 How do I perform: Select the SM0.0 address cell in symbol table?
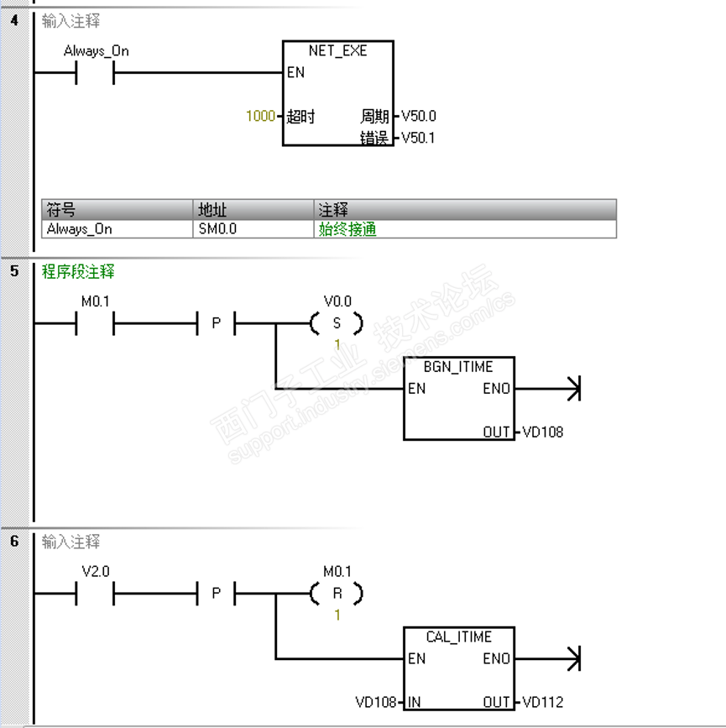253,229
